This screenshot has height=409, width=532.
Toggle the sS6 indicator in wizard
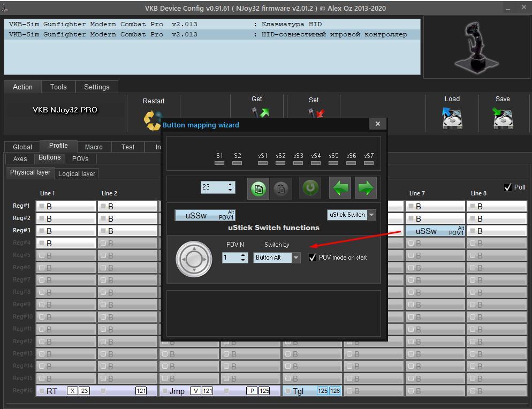coord(351,163)
